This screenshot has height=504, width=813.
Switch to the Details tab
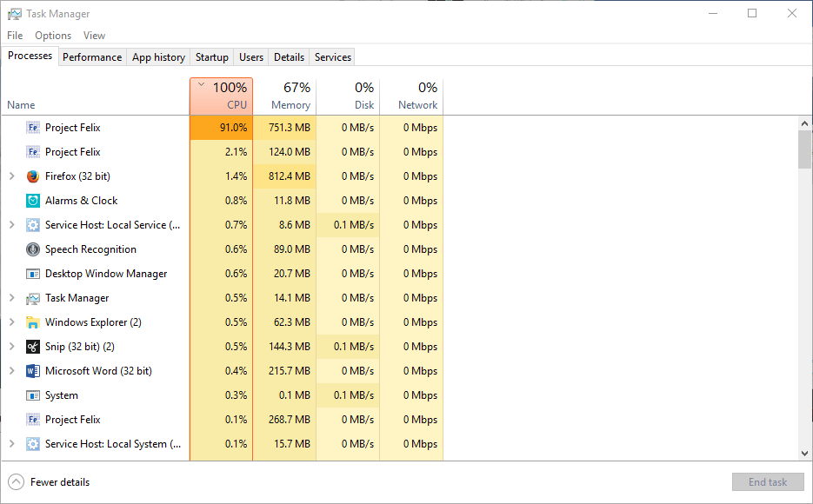[x=289, y=57]
